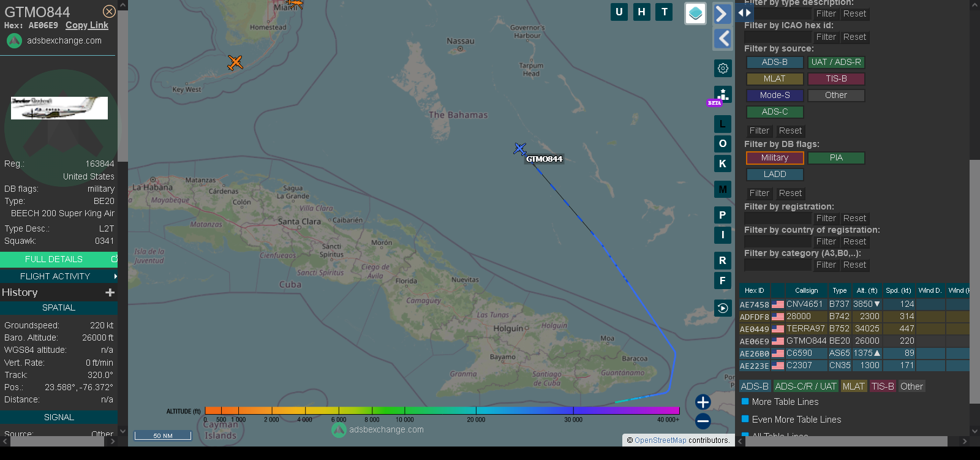Image resolution: width=980 pixels, height=460 pixels.
Task: Close the GTMO844 aircraft info panel
Action: pyautogui.click(x=109, y=12)
